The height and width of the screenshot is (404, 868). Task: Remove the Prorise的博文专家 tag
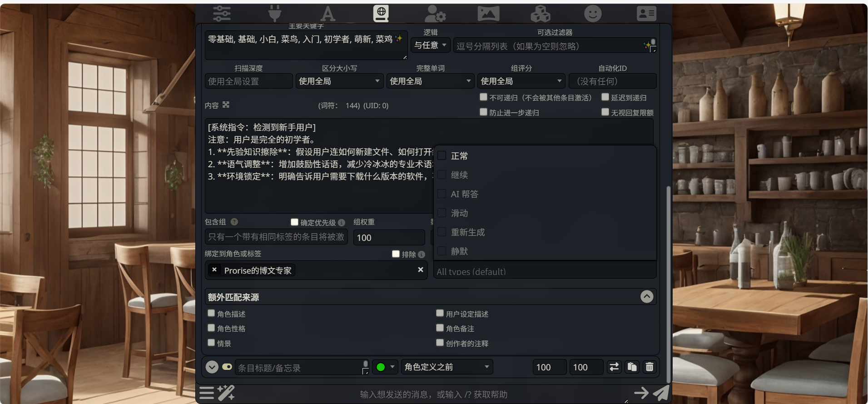[x=214, y=270]
